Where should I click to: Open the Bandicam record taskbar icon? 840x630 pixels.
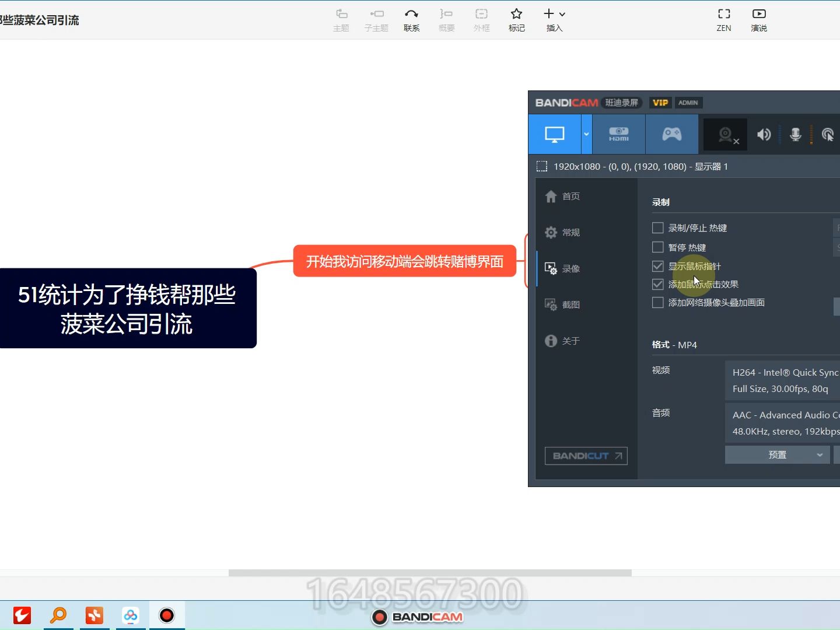point(167,615)
